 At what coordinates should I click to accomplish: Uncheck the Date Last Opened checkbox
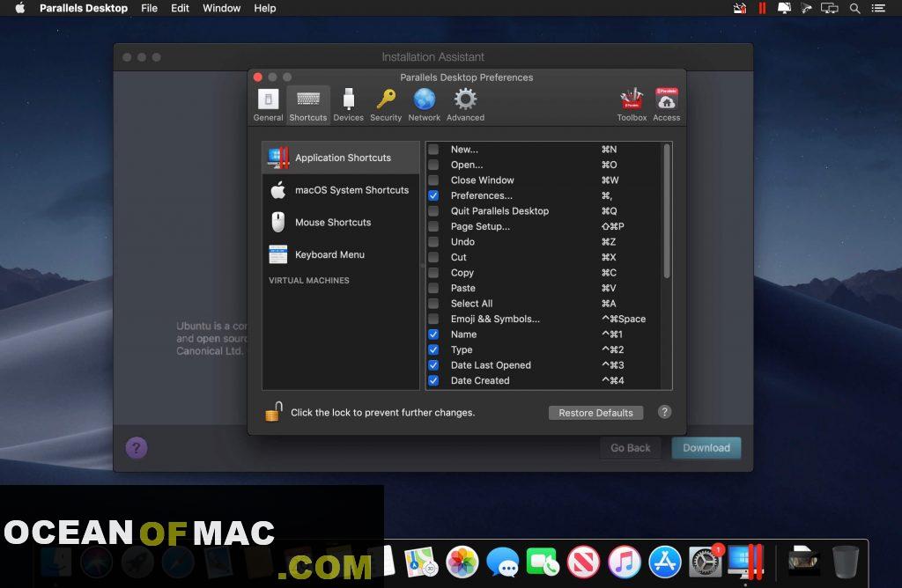pyautogui.click(x=433, y=365)
